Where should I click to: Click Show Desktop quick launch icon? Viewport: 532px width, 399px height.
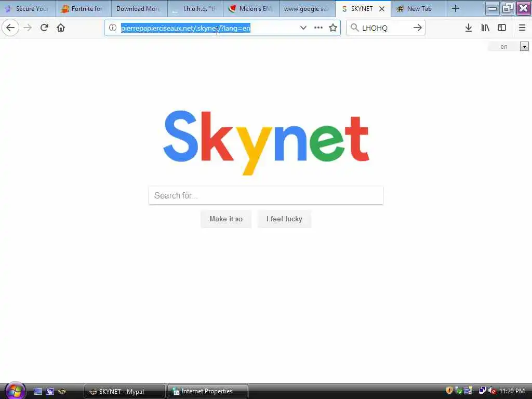click(37, 391)
